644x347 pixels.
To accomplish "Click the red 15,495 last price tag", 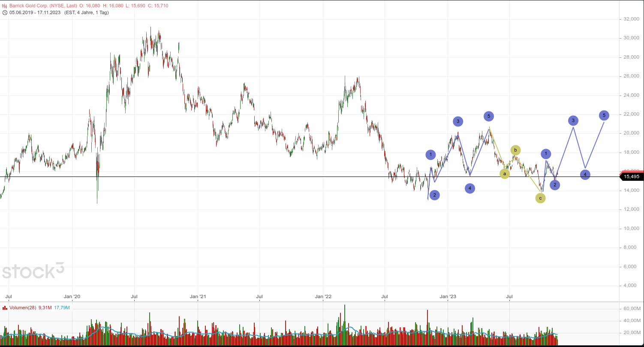I will point(632,176).
